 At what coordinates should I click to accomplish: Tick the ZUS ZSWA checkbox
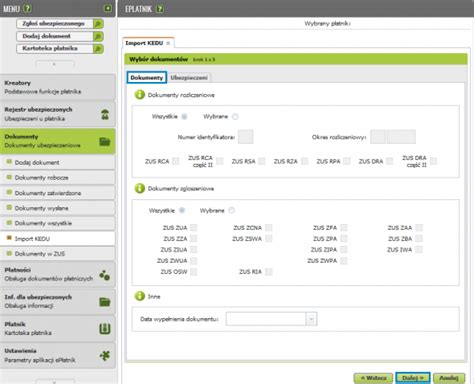tap(269, 239)
